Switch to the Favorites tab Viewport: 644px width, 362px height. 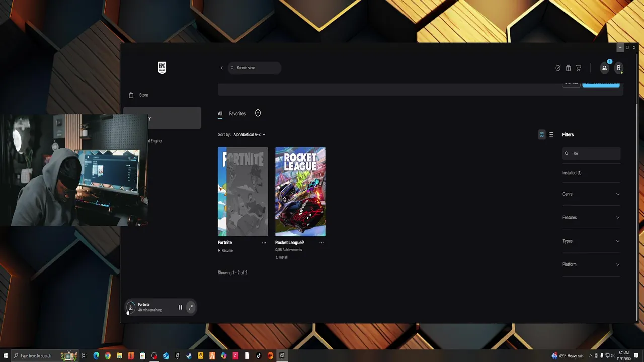(x=237, y=114)
